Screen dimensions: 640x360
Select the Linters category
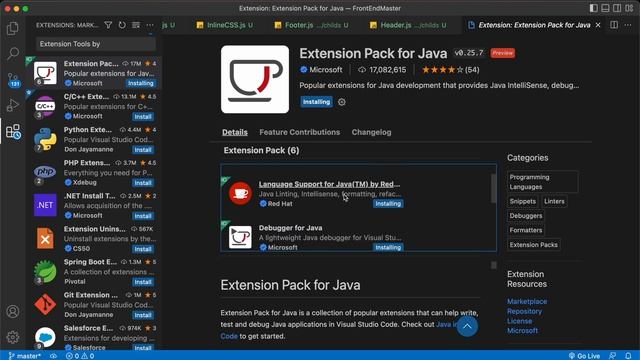(554, 201)
